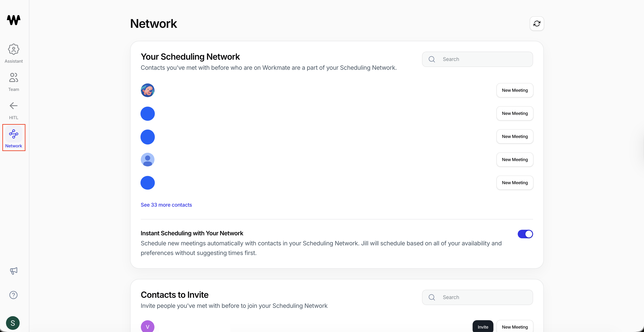Open the help question mark icon
This screenshot has width=644, height=332.
click(x=13, y=295)
